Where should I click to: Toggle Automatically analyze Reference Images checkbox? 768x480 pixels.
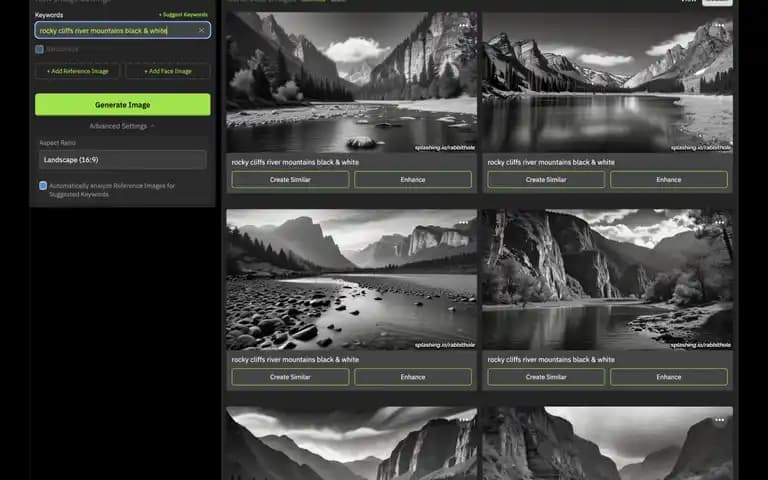point(43,186)
